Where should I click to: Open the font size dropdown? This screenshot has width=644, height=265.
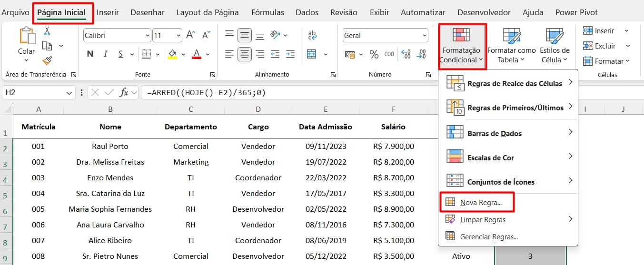tap(178, 35)
